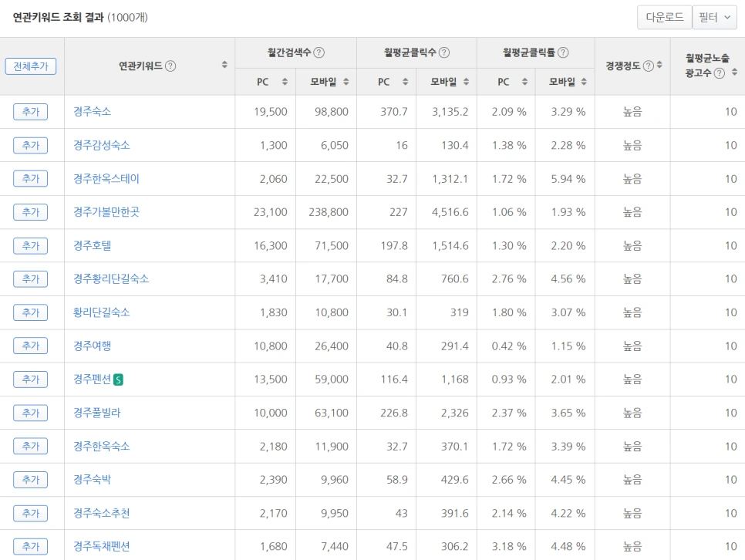This screenshot has height=560, width=745.
Task: Open the 경주숙박 keyword link
Action: (x=93, y=480)
